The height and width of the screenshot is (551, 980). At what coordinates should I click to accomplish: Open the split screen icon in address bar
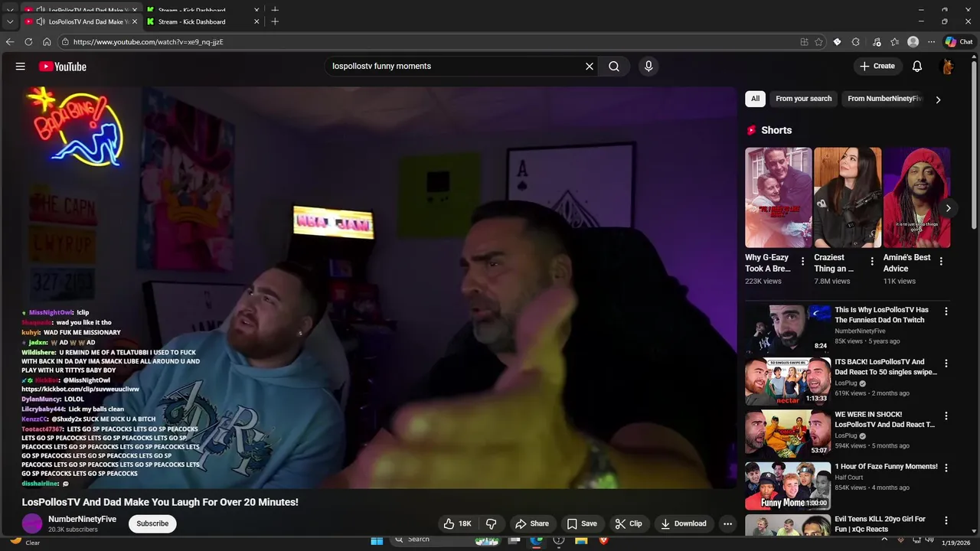[804, 42]
